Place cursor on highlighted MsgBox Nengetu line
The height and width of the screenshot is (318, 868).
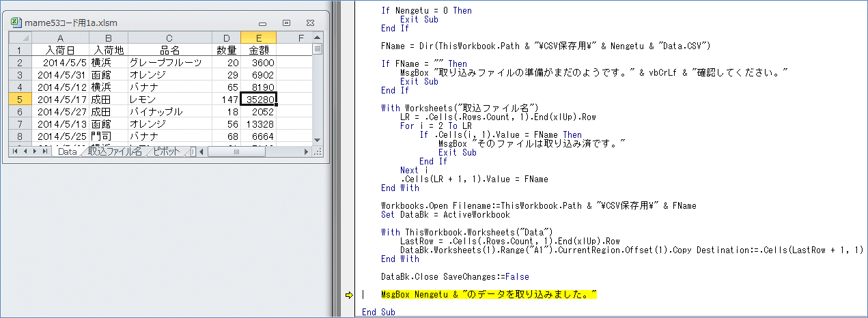tap(489, 295)
